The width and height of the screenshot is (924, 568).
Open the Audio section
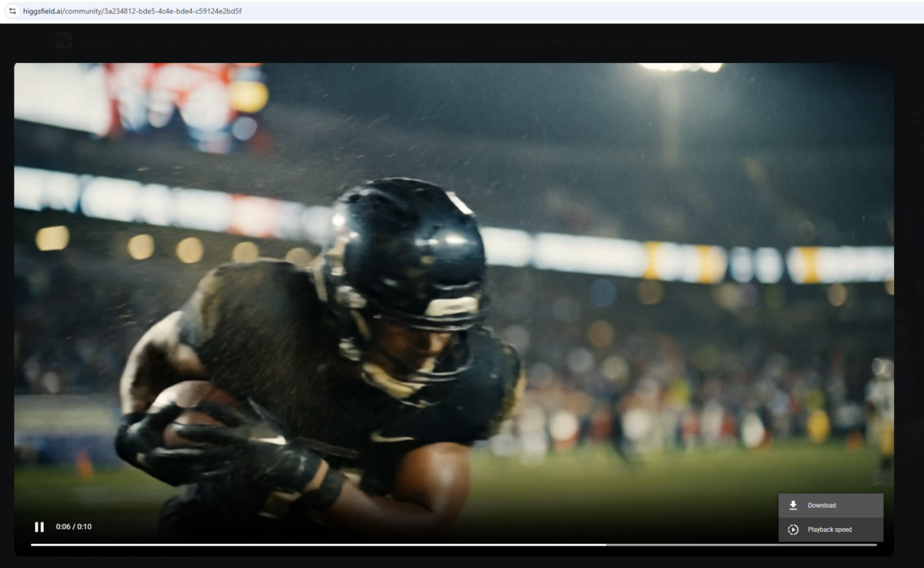click(206, 40)
